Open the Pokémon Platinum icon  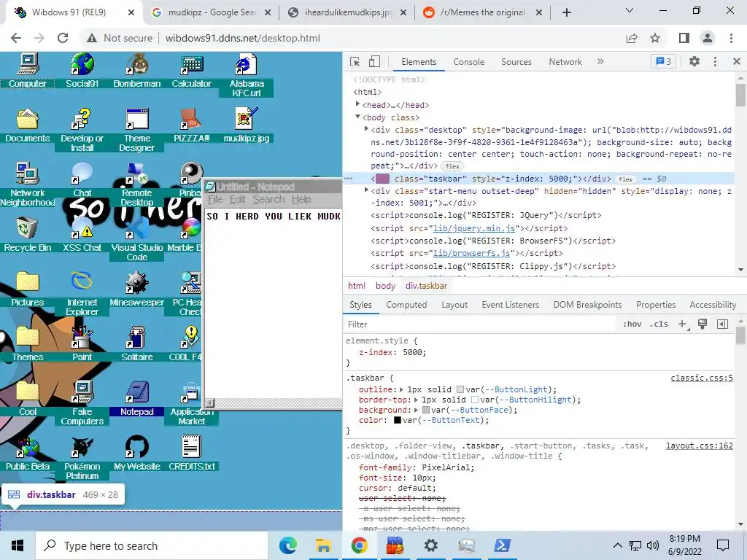tap(82, 458)
